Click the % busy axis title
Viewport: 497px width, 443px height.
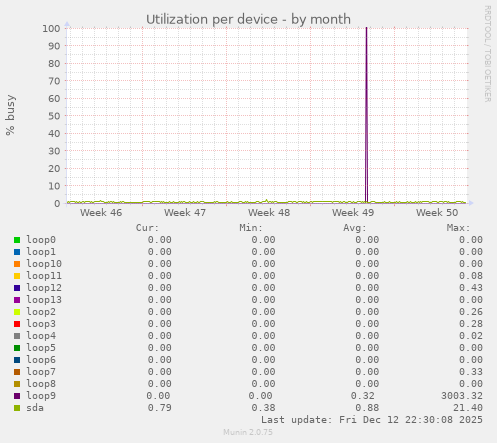pyautogui.click(x=10, y=115)
